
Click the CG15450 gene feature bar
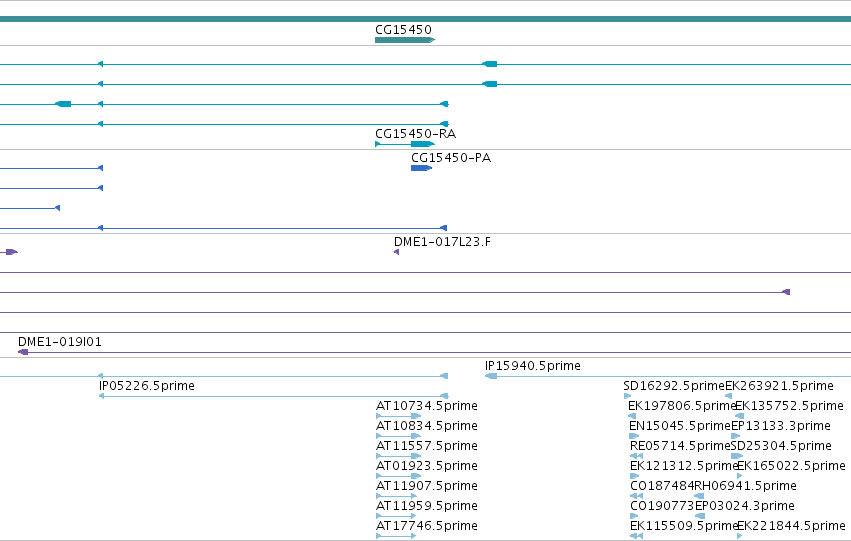point(405,40)
